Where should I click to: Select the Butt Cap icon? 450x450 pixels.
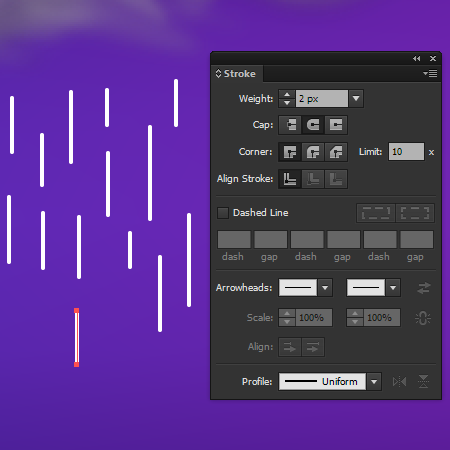coord(290,125)
